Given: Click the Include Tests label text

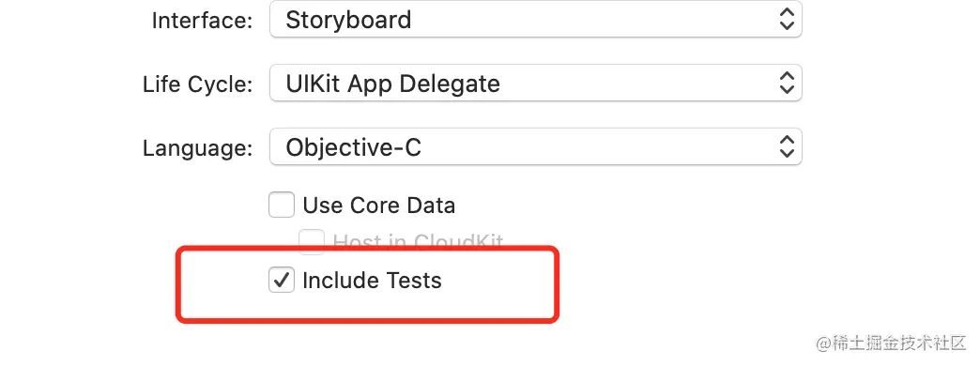Looking at the screenshot, I should pos(372,281).
